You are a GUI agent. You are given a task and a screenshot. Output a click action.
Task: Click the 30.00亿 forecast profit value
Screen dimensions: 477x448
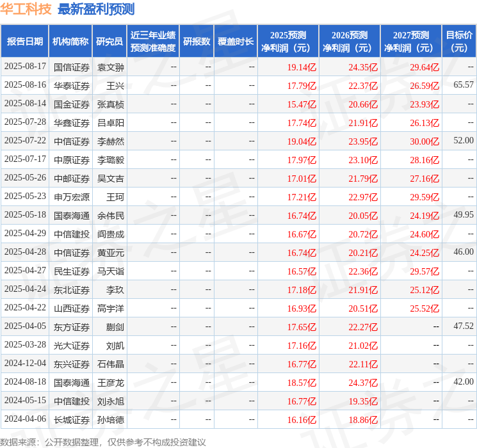pyautogui.click(x=424, y=141)
